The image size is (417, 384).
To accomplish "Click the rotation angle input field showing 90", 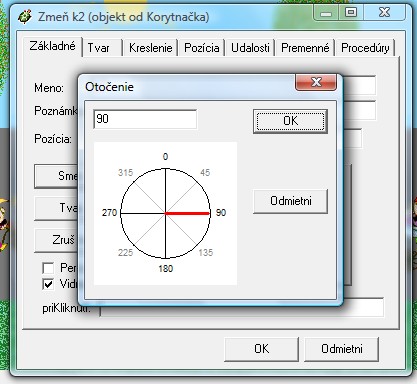I will tap(145, 119).
